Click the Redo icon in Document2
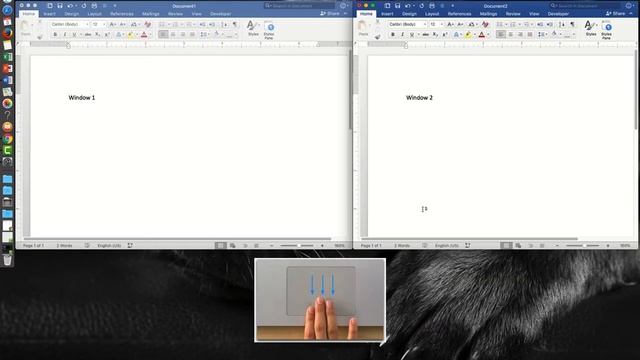 (422, 6)
